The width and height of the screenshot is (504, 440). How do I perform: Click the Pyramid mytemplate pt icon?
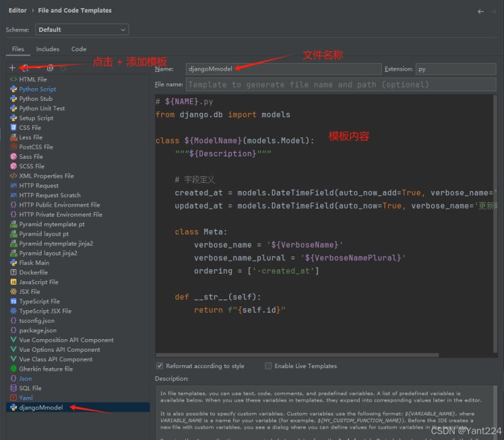(13, 224)
